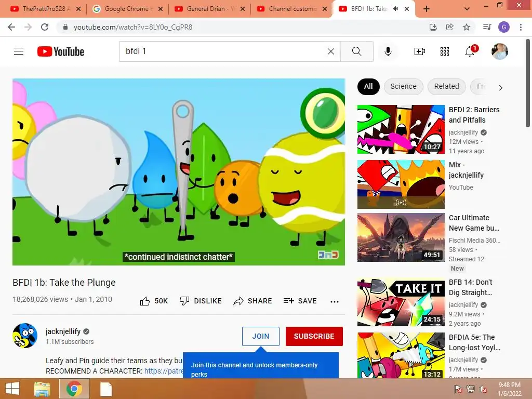
Task: Open the patreon link in description
Action: [x=164, y=371]
